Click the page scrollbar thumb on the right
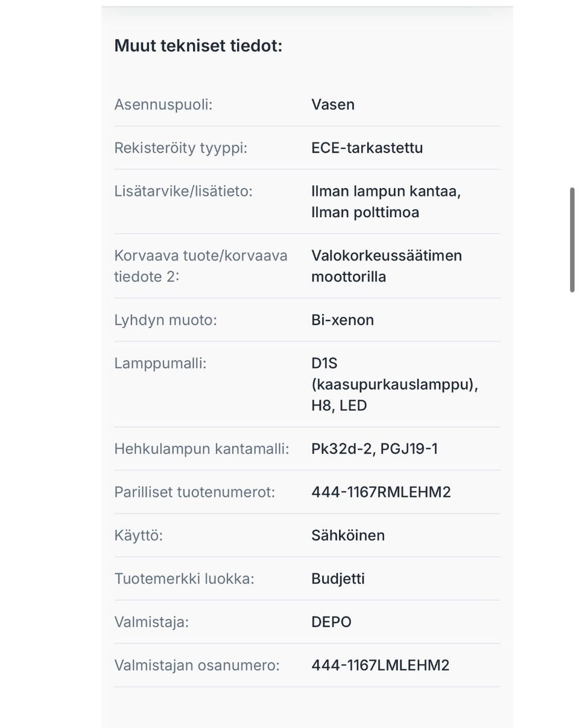This screenshot has height=728, width=579. (572, 240)
